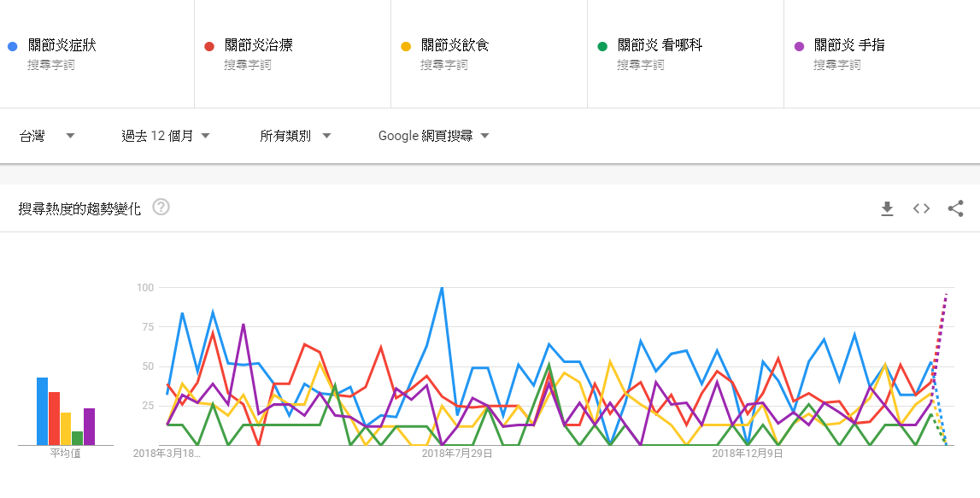Click the 2018年7月29日 date on chart axis
The height and width of the screenshot is (498, 980).
coord(457,454)
